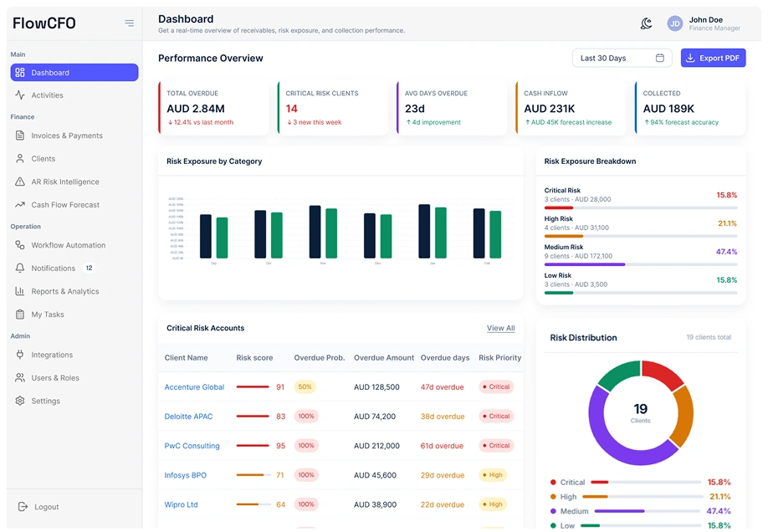Click the Logout icon
The height and width of the screenshot is (532, 768).
point(23,507)
